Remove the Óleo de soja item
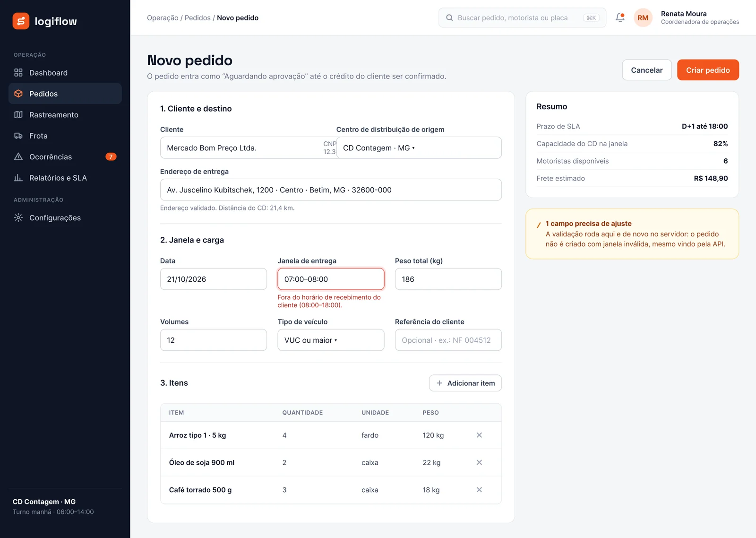756x538 pixels. coord(479,462)
